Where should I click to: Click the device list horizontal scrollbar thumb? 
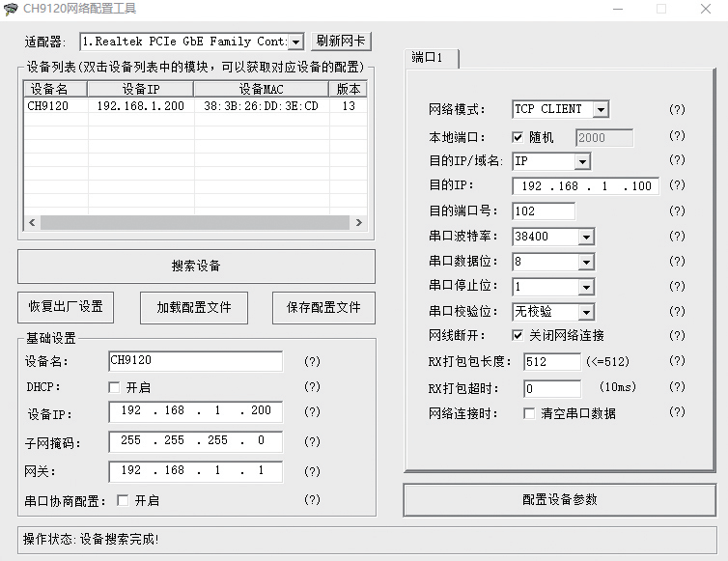click(x=195, y=222)
